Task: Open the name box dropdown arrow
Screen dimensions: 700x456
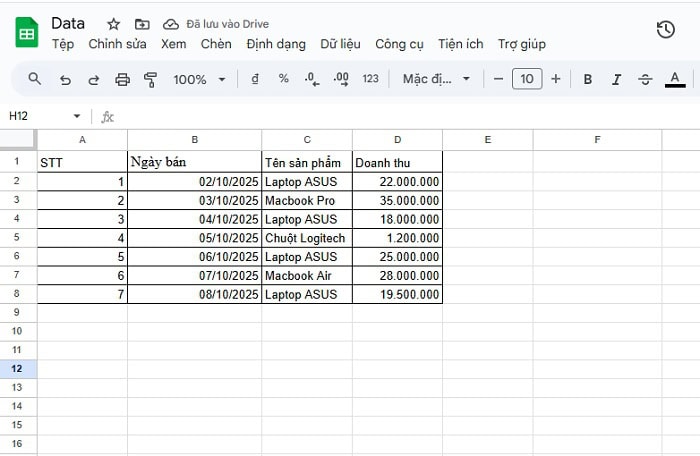Action: coord(77,116)
